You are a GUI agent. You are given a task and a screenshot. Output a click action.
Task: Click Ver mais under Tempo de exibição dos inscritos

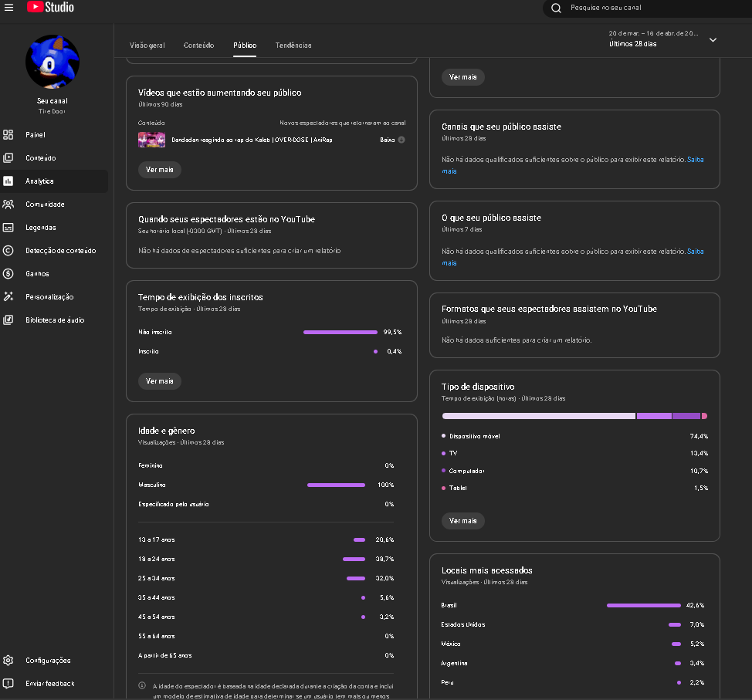coord(160,381)
